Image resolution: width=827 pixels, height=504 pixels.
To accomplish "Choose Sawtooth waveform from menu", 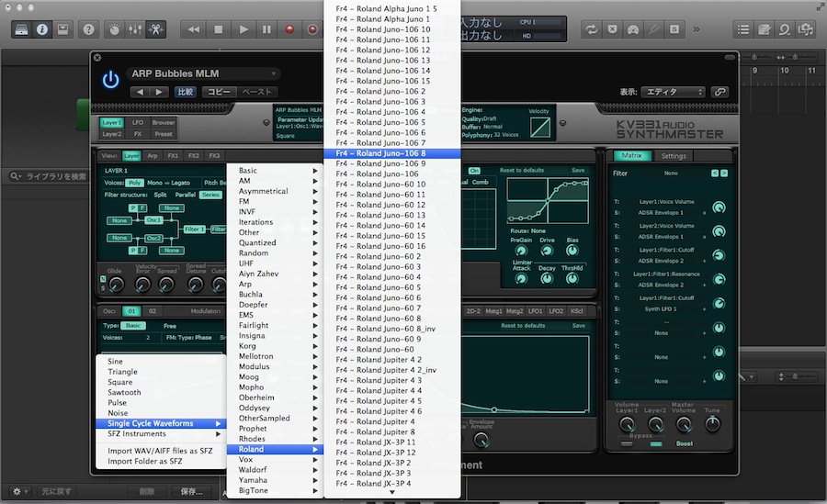I will (161, 392).
